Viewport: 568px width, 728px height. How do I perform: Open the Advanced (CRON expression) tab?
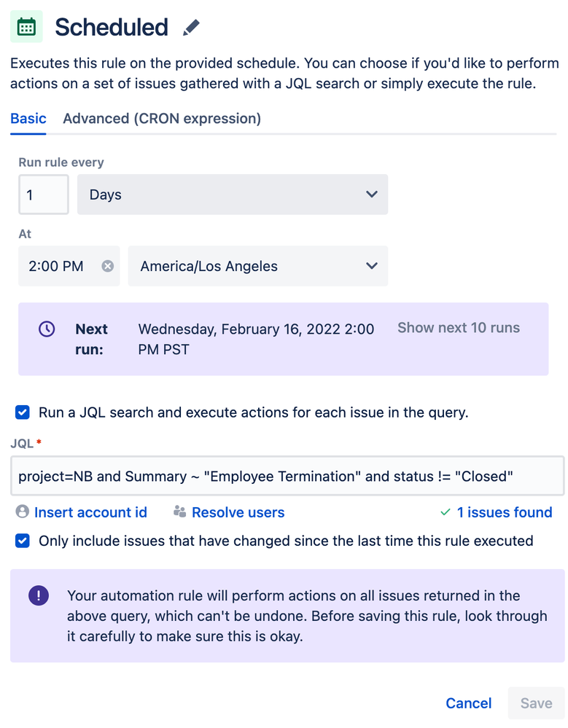[x=162, y=118]
